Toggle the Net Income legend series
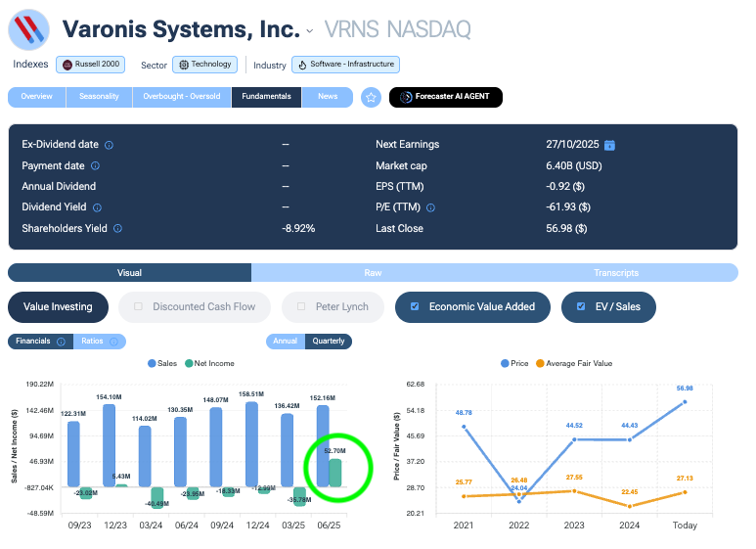756x549 pixels. (x=209, y=363)
